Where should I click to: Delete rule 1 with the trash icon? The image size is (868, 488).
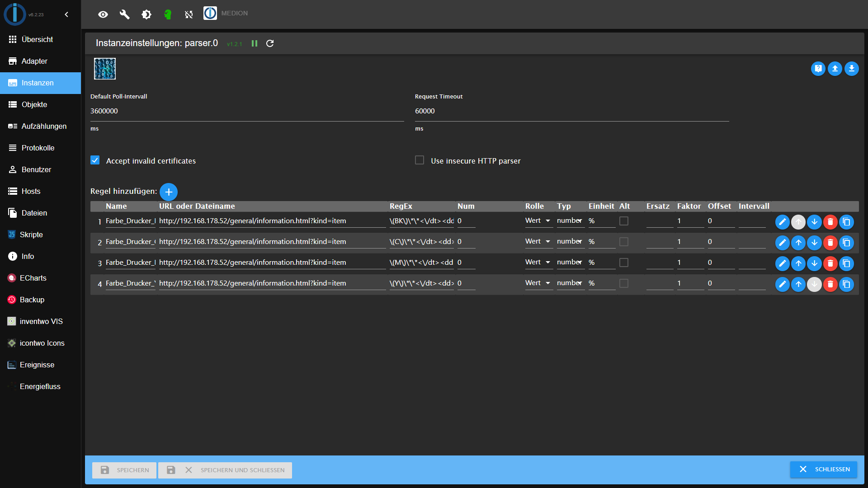[830, 222]
